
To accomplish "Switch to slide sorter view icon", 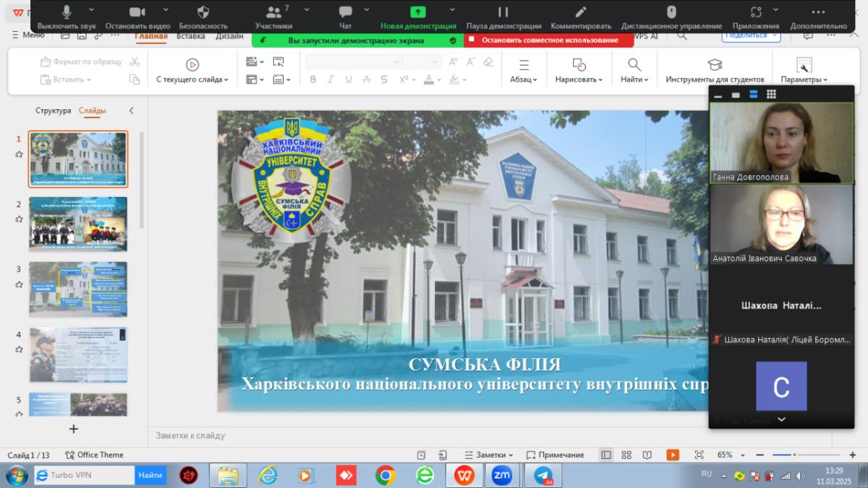I will pos(626,455).
